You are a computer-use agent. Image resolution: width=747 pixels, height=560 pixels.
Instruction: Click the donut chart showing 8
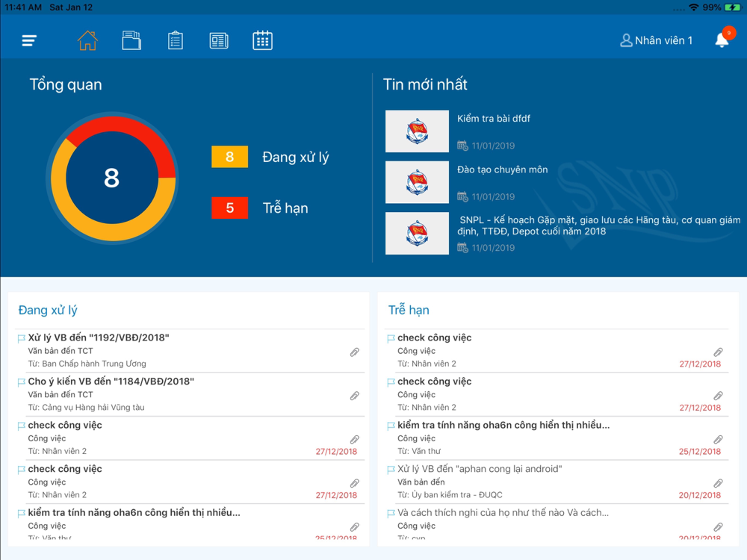[x=113, y=178]
